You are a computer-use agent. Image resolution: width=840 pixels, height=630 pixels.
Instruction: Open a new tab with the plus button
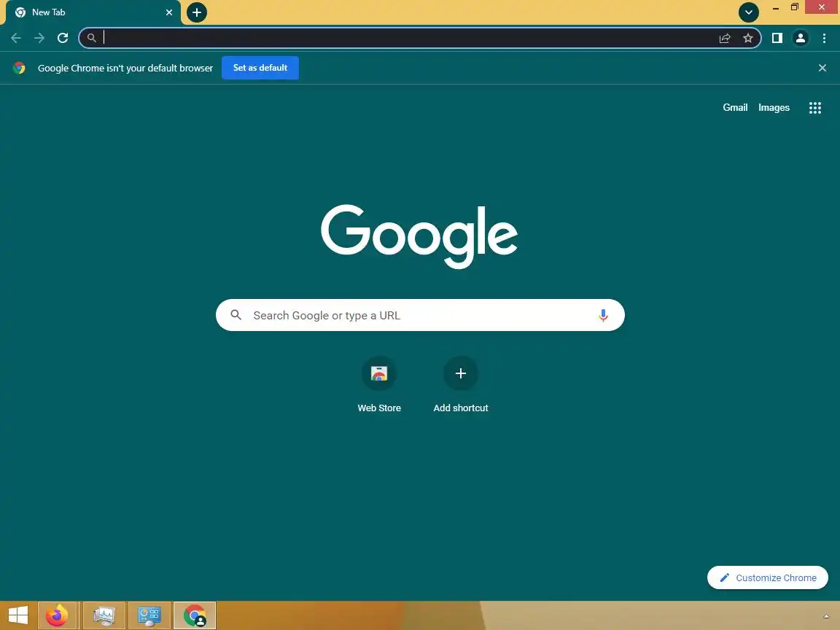click(197, 12)
